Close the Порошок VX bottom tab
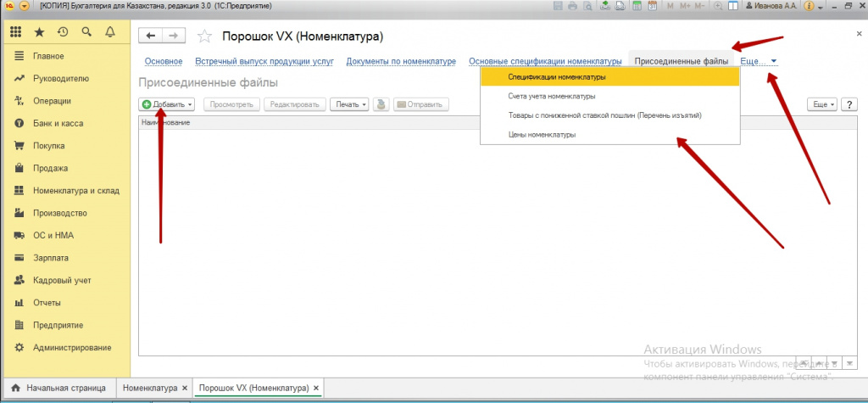Screen dimensions: 868x403 315,388
